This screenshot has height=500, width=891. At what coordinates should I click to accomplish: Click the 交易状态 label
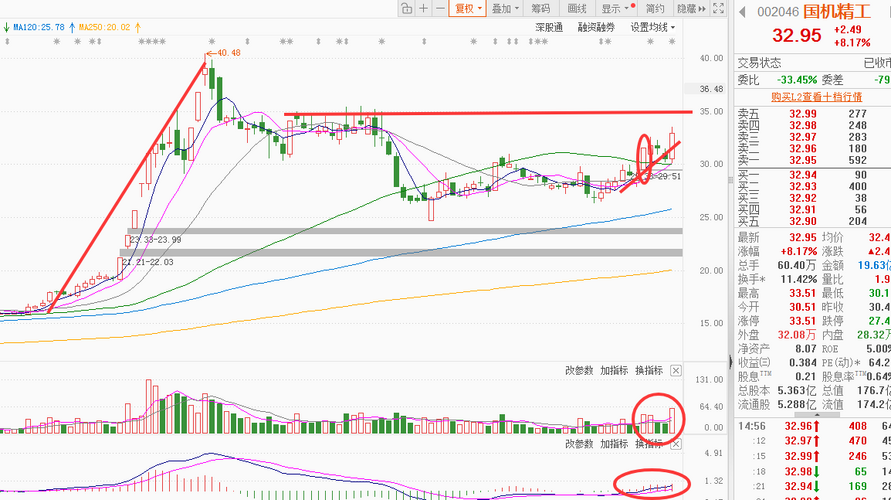click(759, 63)
